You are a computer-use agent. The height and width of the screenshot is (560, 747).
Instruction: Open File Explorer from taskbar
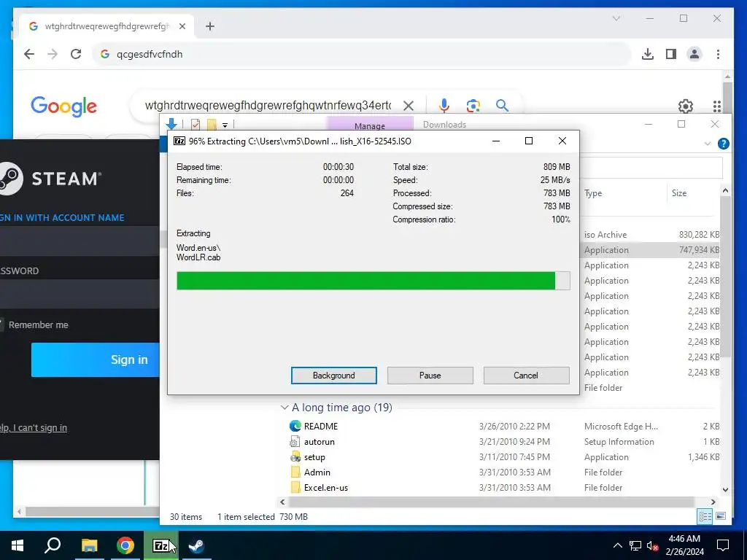point(89,545)
